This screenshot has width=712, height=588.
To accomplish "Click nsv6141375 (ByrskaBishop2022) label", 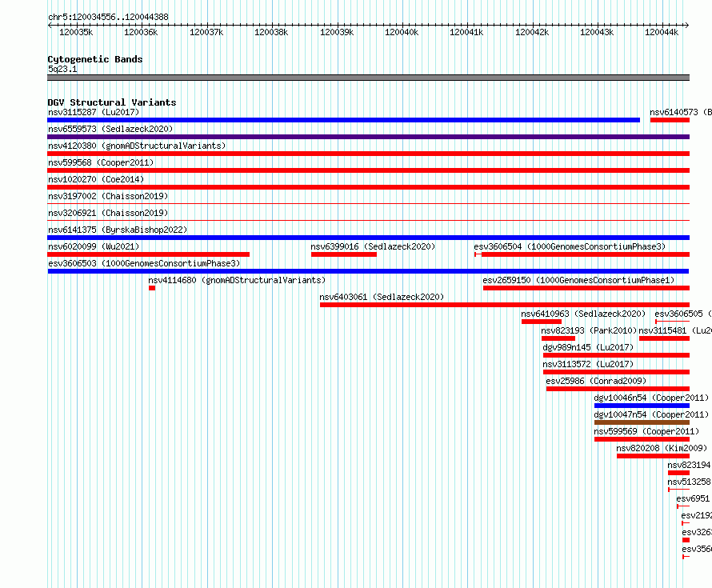I will (118, 230).
